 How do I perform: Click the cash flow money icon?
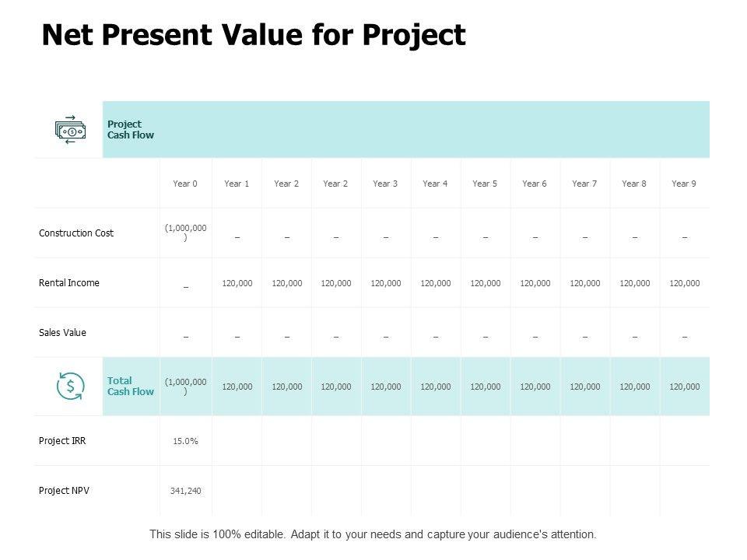pos(70,130)
